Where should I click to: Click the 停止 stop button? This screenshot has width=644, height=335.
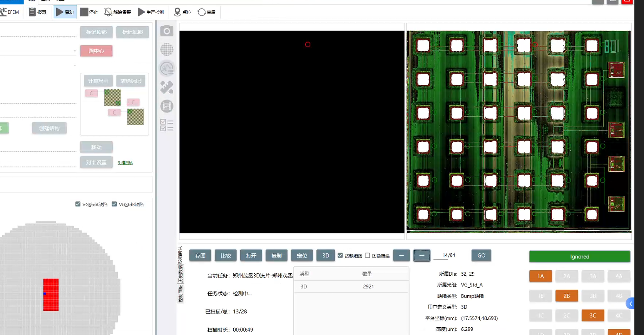pyautogui.click(x=89, y=12)
